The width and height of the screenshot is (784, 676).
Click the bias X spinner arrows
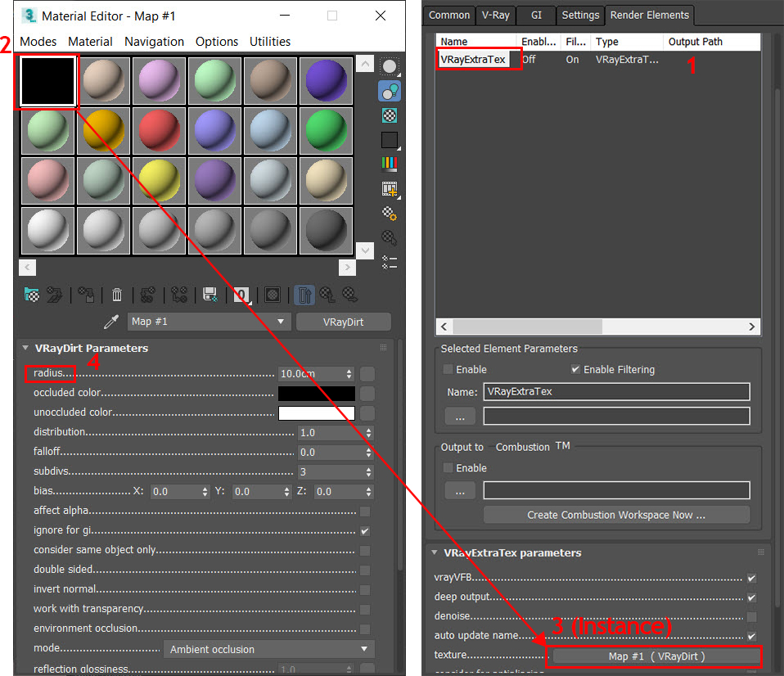205,492
